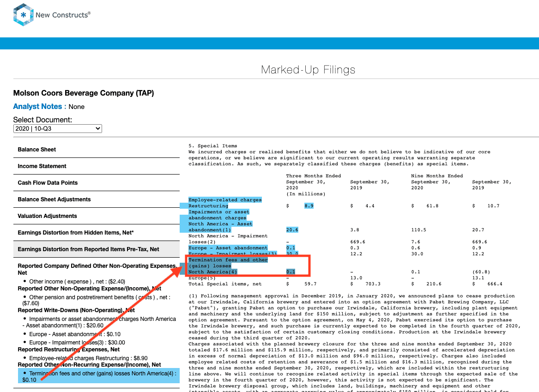The width and height of the screenshot is (539, 392).
Task: Open Cash Flow Data Points section
Action: pos(96,183)
